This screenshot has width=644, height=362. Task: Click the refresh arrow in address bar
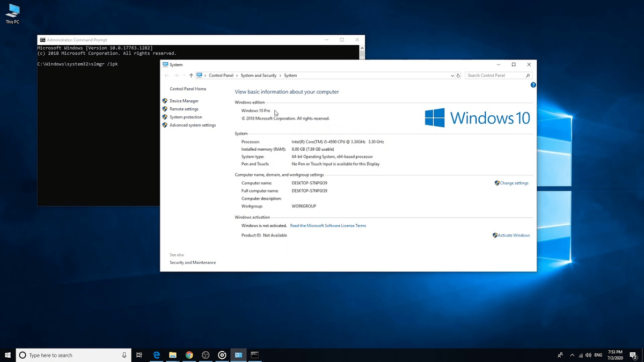click(x=458, y=76)
